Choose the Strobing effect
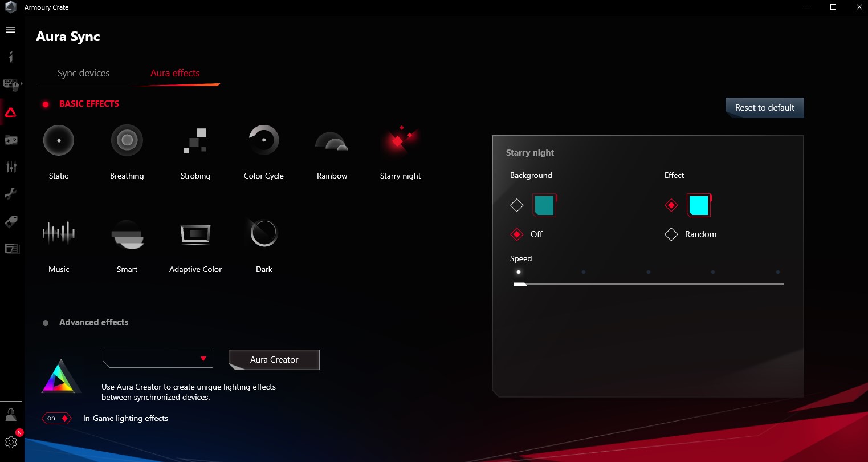 (195, 140)
